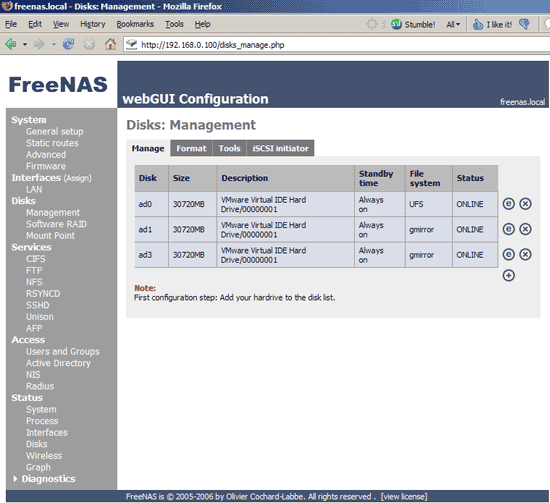The width and height of the screenshot is (550, 503).
Task: Open Users and Groups page
Action: [63, 351]
